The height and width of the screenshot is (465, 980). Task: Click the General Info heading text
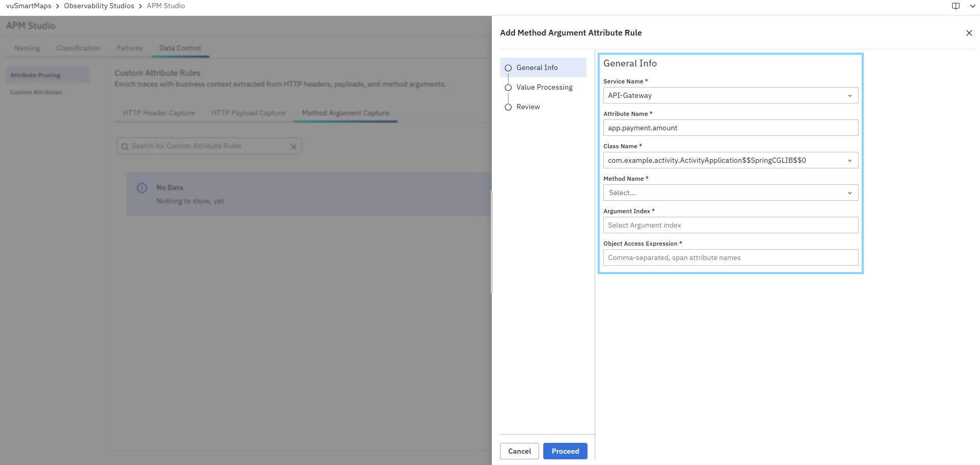pyautogui.click(x=630, y=63)
